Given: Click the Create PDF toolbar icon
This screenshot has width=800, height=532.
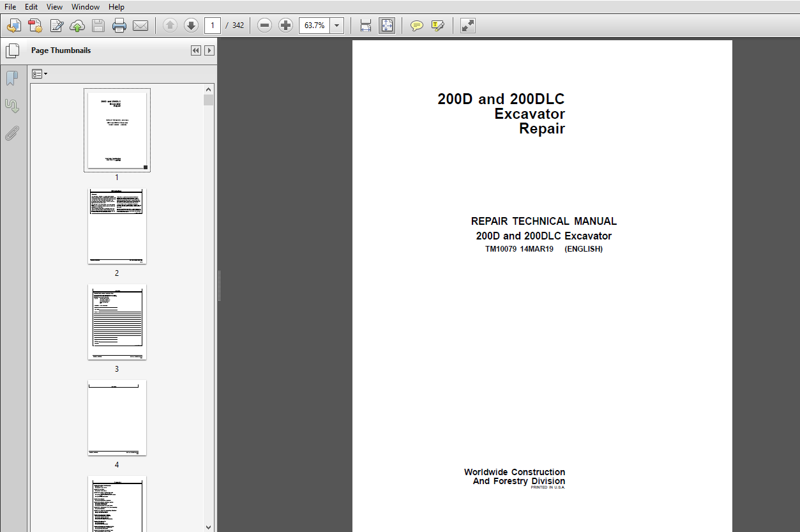Looking at the screenshot, I should (x=35, y=26).
